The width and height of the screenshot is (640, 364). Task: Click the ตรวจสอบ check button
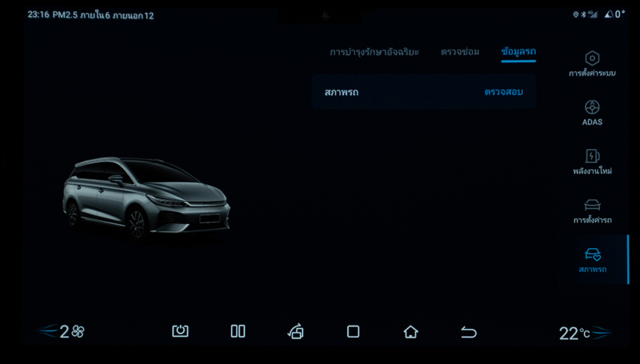click(x=503, y=92)
